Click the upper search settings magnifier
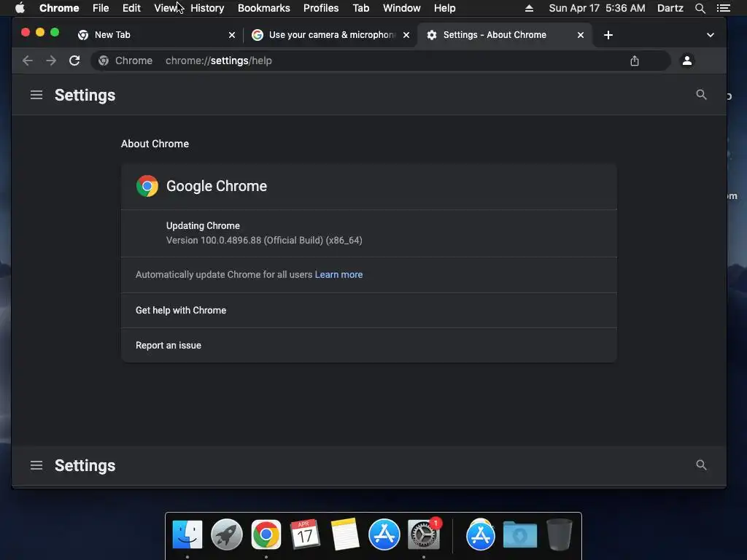This screenshot has height=560, width=747. tap(701, 94)
